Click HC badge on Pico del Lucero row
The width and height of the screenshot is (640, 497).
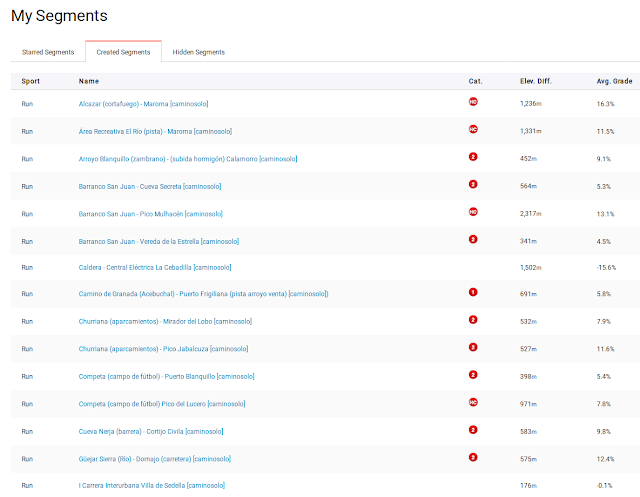(x=473, y=402)
